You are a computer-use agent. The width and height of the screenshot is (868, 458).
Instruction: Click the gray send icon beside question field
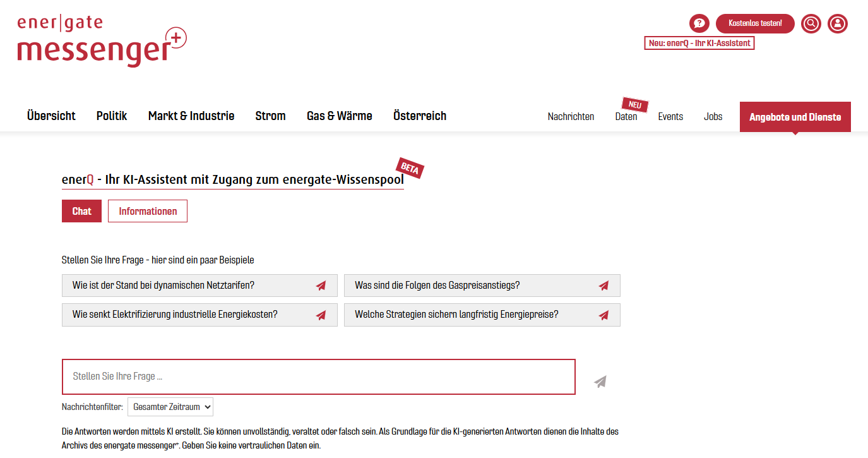(600, 382)
